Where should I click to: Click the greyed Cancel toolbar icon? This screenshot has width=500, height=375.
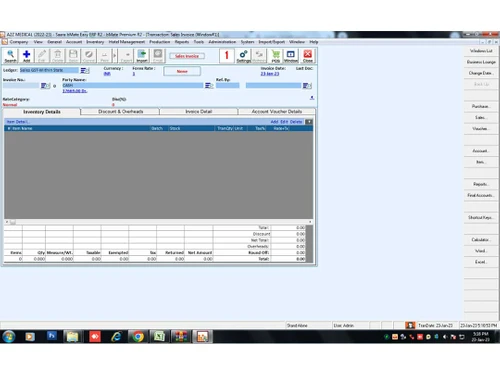click(x=89, y=56)
